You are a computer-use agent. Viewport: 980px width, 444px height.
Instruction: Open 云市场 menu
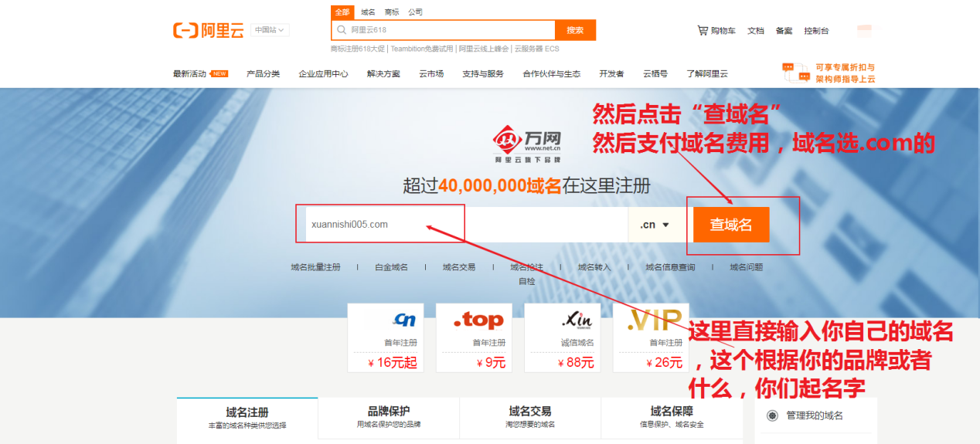431,74
